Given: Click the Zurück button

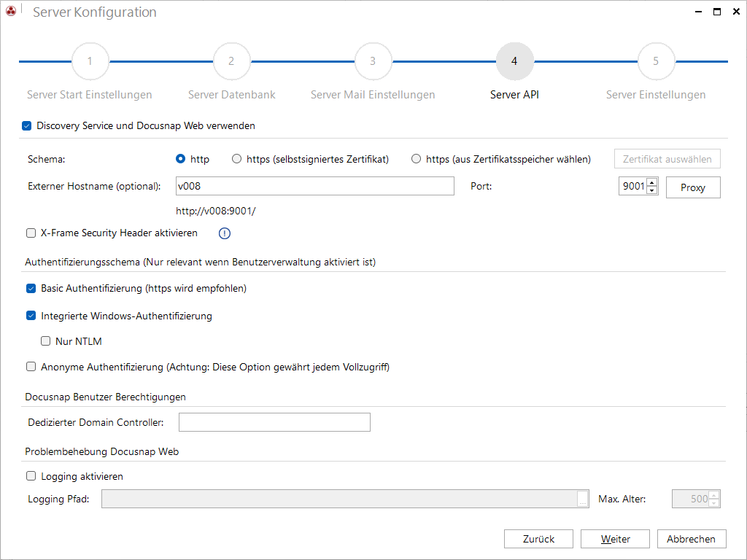Looking at the screenshot, I should [538, 539].
